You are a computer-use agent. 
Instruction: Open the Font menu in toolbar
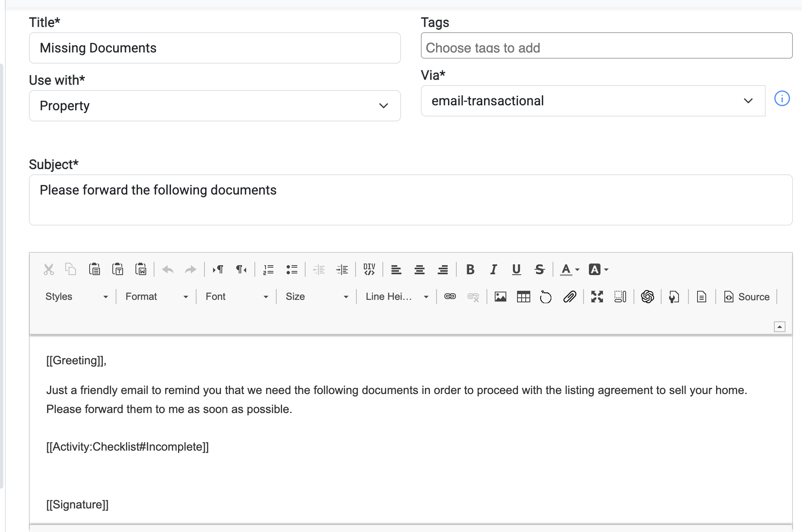click(x=237, y=297)
